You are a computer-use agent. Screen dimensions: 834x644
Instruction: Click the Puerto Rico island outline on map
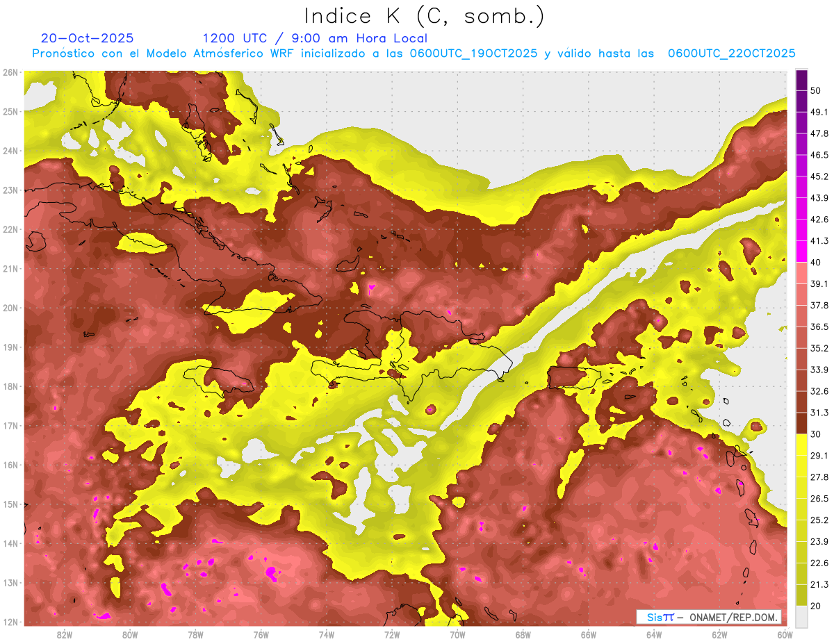573,378
